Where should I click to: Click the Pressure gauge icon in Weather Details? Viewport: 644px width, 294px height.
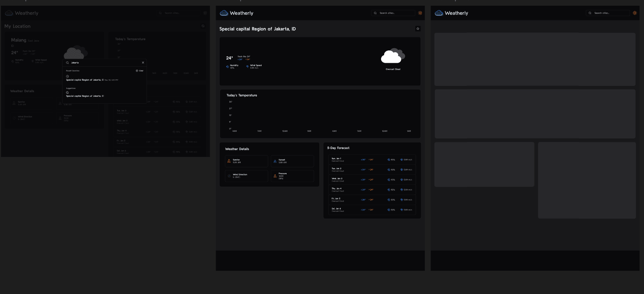tap(275, 176)
